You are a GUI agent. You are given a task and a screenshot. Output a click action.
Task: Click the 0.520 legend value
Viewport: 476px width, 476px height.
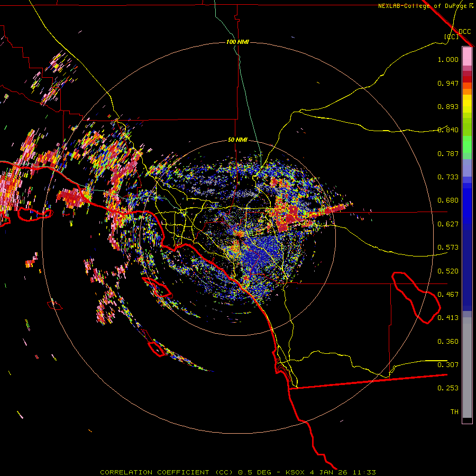[x=448, y=271]
